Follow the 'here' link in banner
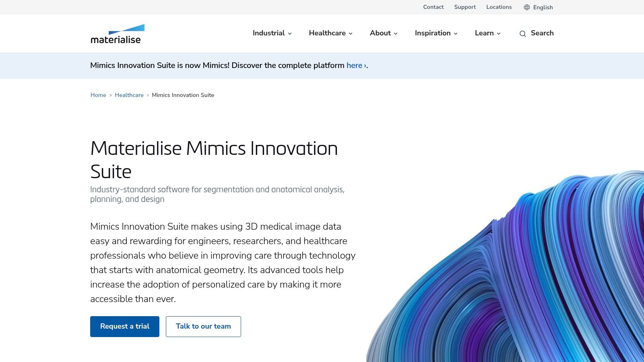 (x=356, y=65)
